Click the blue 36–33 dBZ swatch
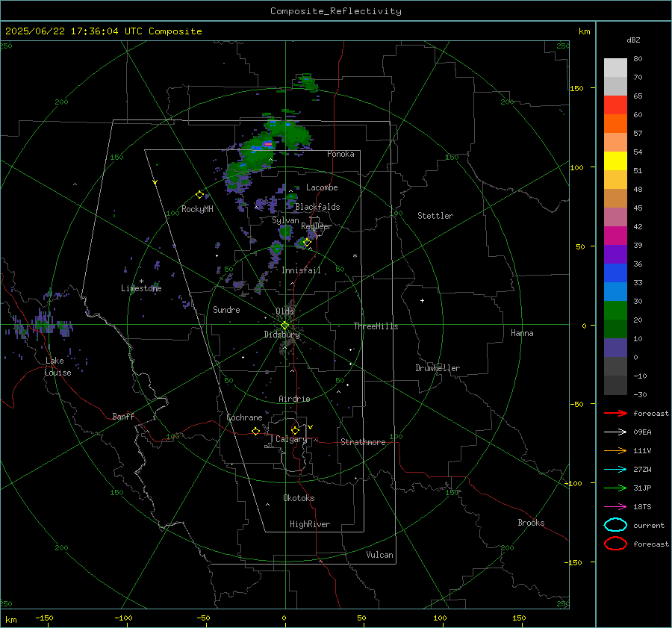This screenshot has height=628, width=672. [x=615, y=273]
